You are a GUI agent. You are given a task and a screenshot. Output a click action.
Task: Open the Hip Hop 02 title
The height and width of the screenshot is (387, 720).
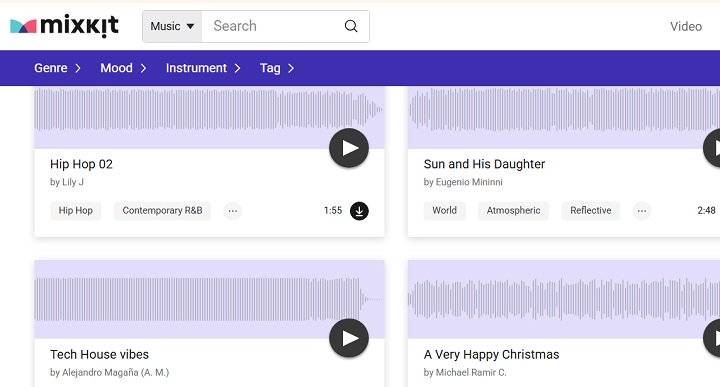pyautogui.click(x=81, y=164)
